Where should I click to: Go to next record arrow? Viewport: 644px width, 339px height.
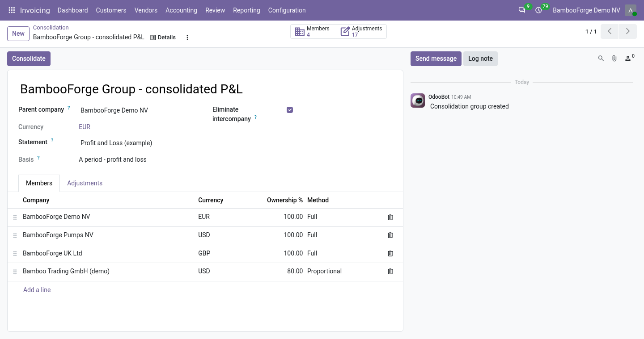click(x=628, y=31)
